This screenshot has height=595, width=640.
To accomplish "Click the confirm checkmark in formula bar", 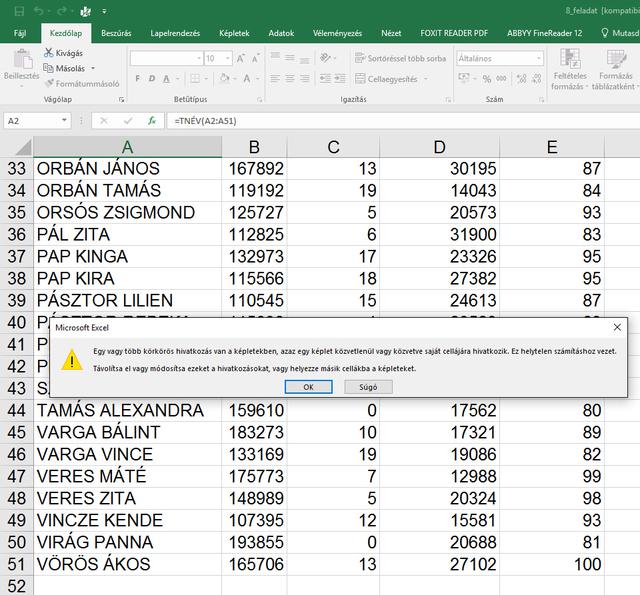I will (128, 121).
